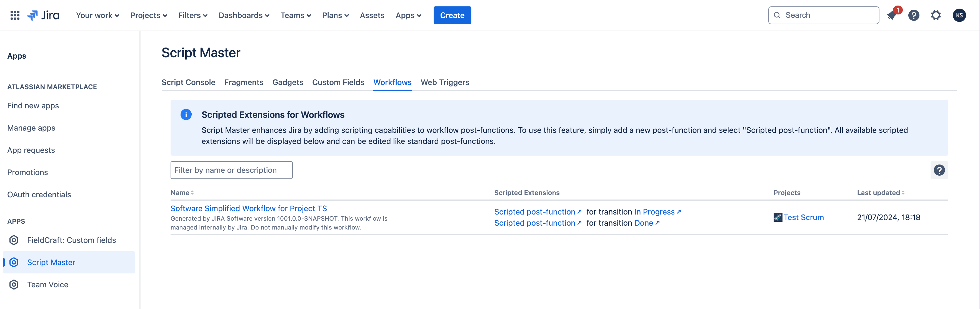Viewport: 980px width, 309px height.
Task: Switch to the Script Console tab
Action: point(188,82)
